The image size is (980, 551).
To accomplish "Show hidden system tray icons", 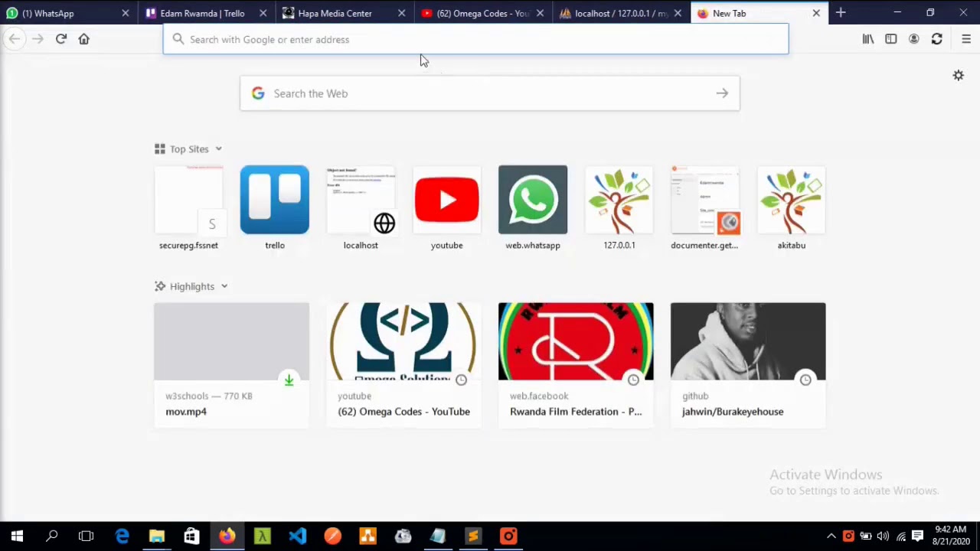I will (831, 536).
